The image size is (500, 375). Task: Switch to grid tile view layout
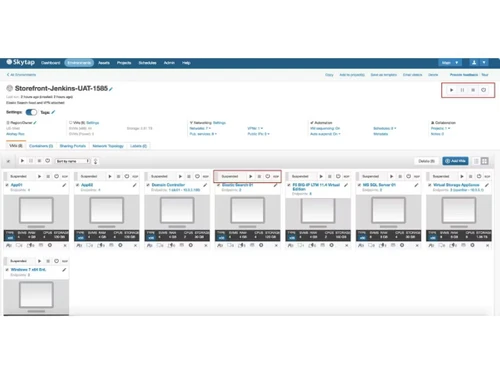pyautogui.click(x=485, y=161)
